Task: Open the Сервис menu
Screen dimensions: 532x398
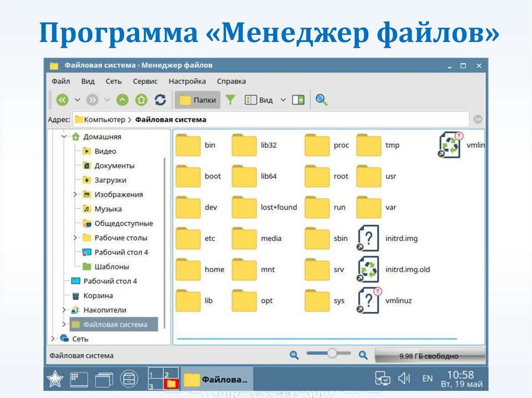Action: tap(145, 81)
